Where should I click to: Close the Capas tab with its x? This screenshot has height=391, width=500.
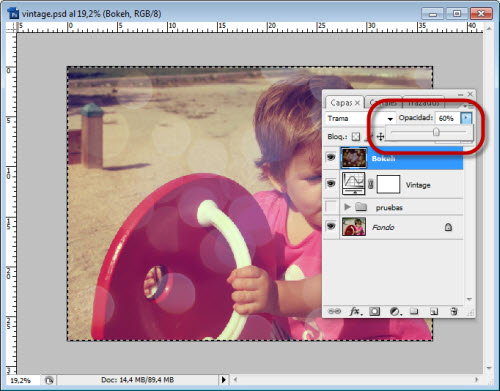coord(357,103)
